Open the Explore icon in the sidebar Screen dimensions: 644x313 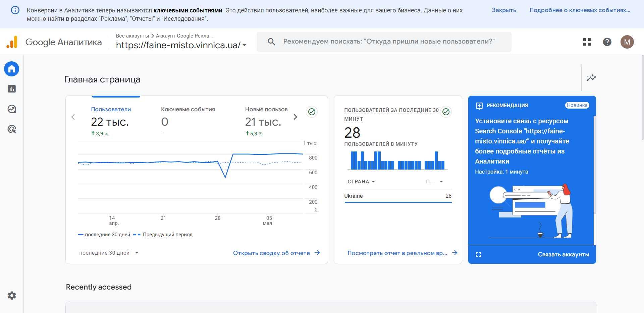point(12,109)
